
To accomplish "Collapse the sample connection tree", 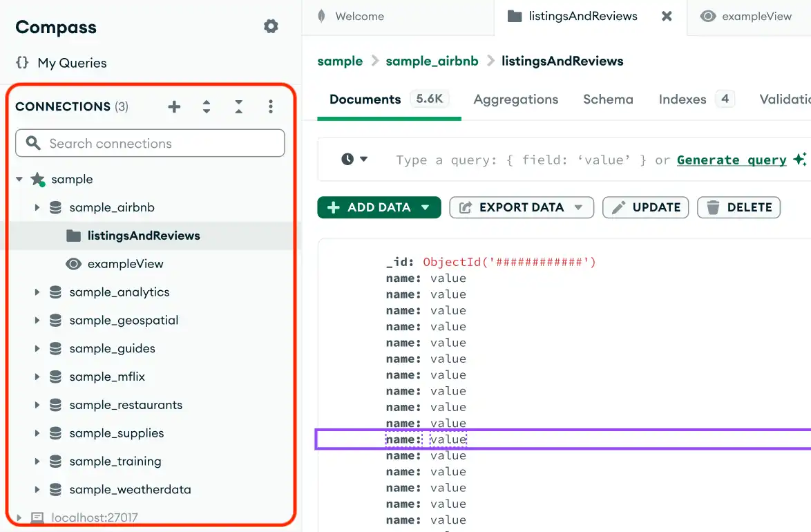I will coord(19,179).
